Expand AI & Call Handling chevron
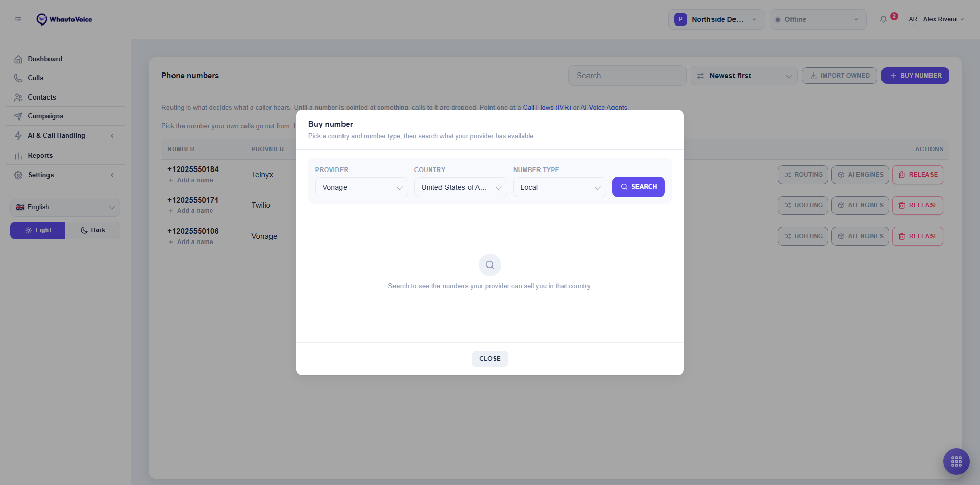This screenshot has width=980, height=485. point(112,136)
